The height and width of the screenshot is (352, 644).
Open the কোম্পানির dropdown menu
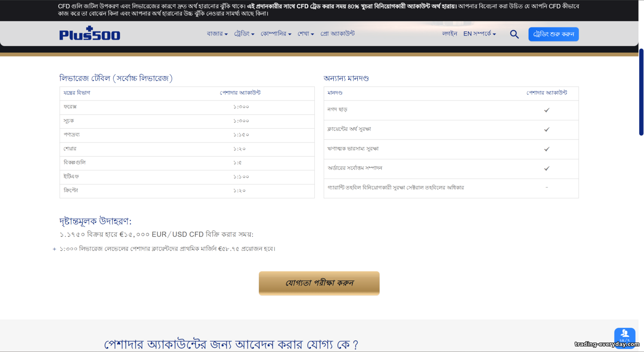click(x=276, y=33)
